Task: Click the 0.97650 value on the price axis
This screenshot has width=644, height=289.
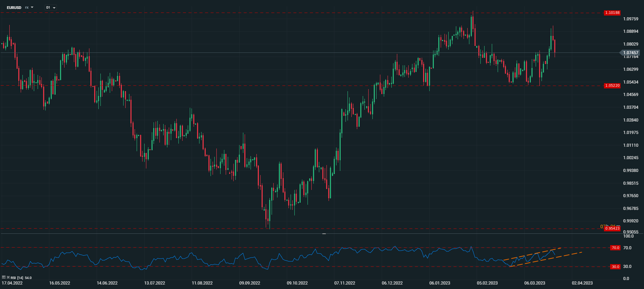Action: click(x=631, y=196)
